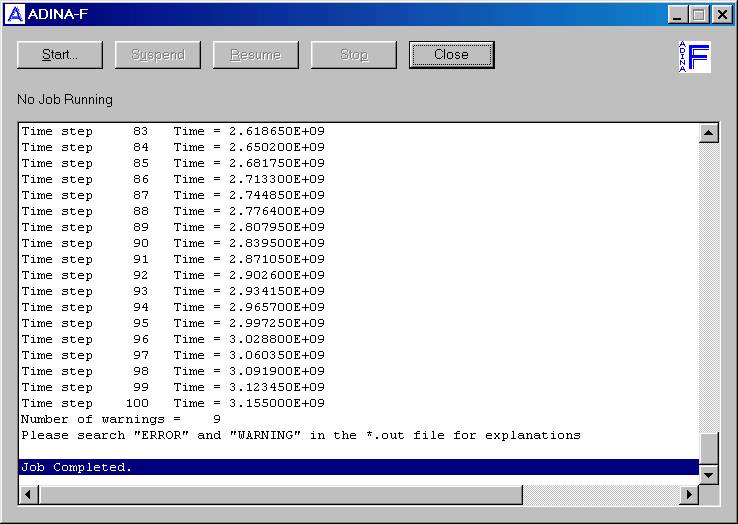This screenshot has width=738, height=524.
Task: Click the "No Job Running" status text
Action: coord(65,100)
